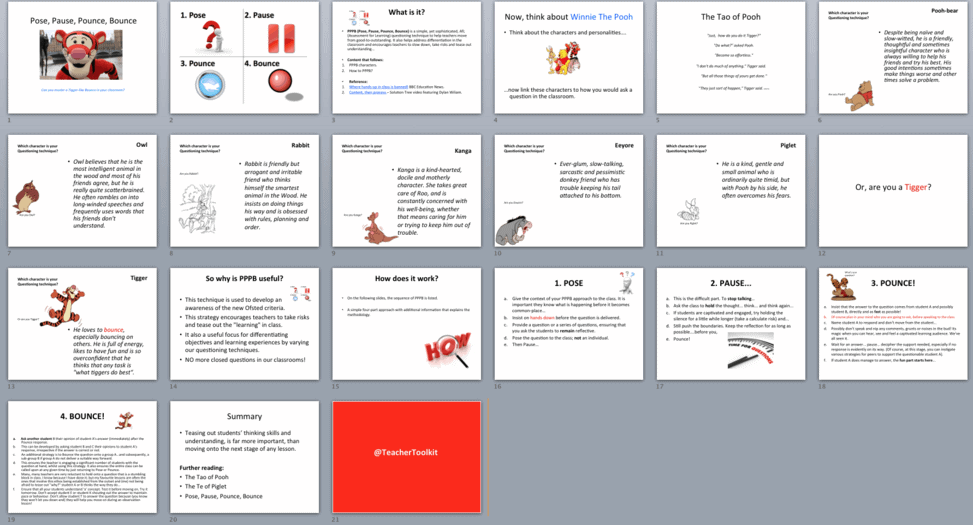Click the Eeyore character slide
This screenshot has height=525, width=973.
pos(569,191)
